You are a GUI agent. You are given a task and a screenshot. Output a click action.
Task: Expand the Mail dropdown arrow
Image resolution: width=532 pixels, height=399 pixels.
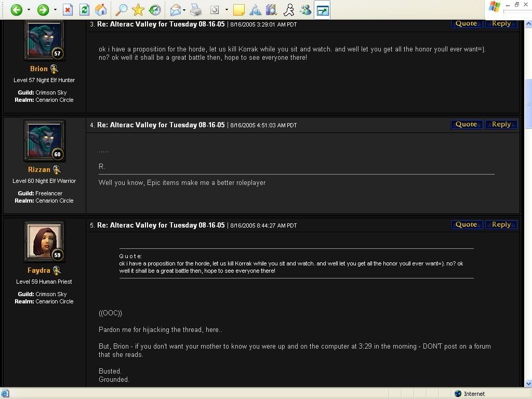(184, 10)
